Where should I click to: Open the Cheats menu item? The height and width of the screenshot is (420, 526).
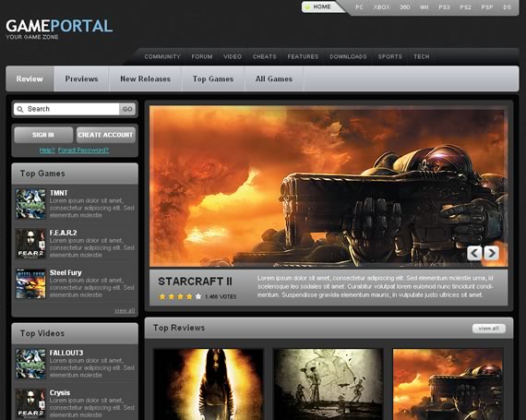click(x=264, y=56)
